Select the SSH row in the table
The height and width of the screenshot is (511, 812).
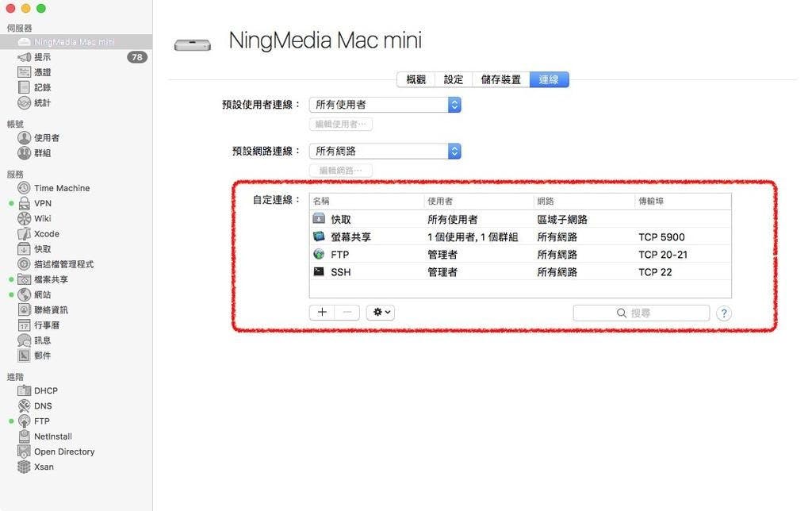pos(520,272)
